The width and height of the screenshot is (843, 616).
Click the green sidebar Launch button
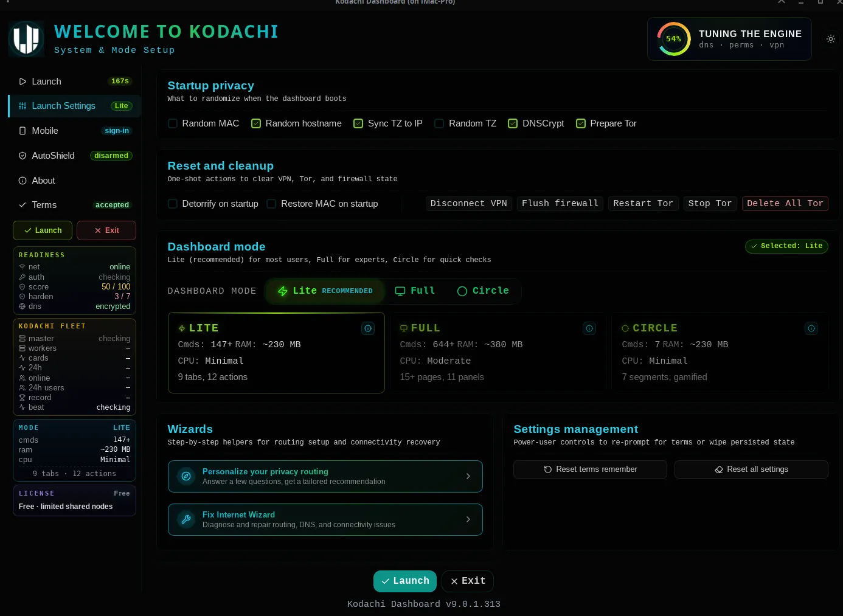(43, 230)
